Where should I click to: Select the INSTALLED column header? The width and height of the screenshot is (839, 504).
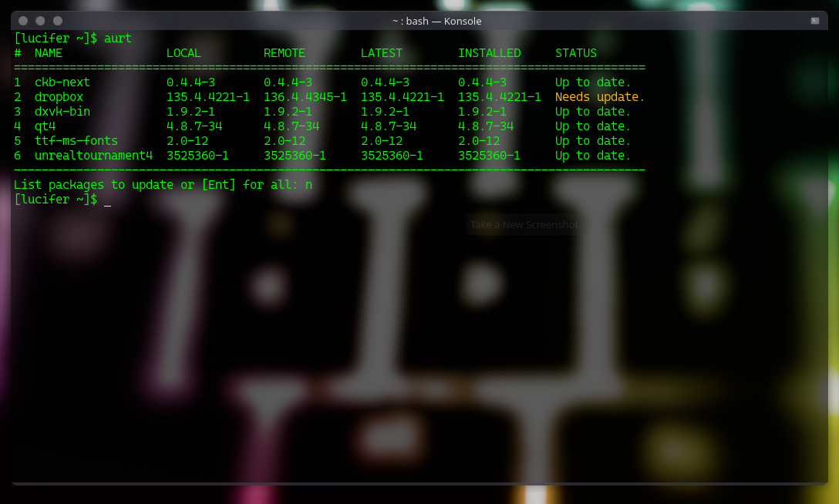click(x=489, y=53)
